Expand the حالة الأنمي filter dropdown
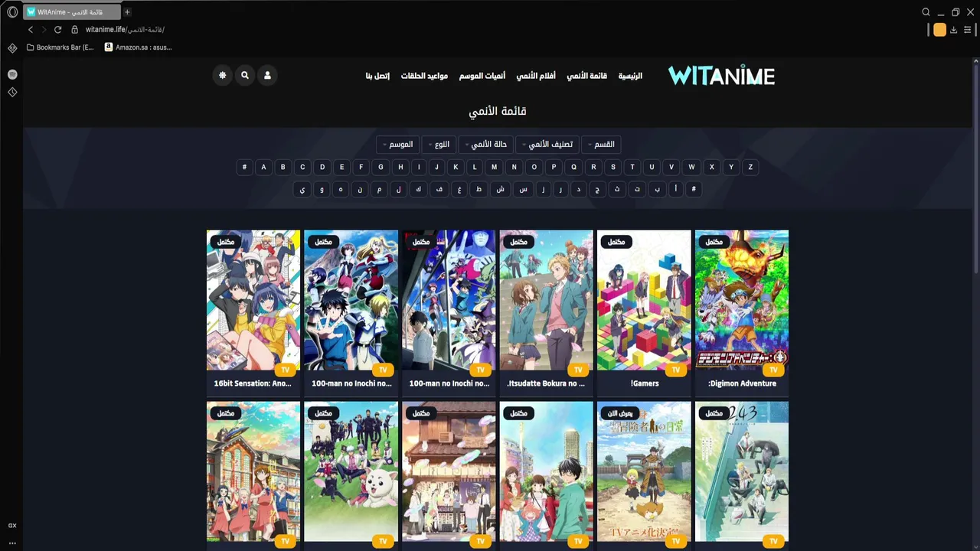Viewport: 980px width, 551px height. pyautogui.click(x=485, y=145)
